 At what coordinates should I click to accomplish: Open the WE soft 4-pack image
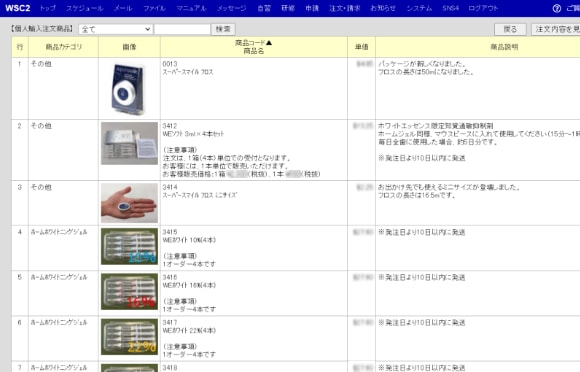(x=129, y=143)
